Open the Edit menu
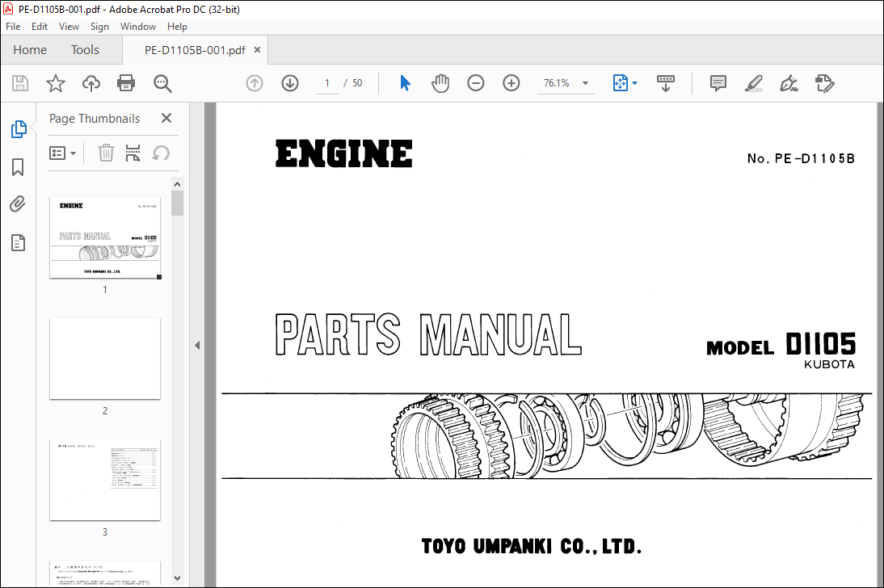Image resolution: width=884 pixels, height=588 pixels. coord(40,27)
